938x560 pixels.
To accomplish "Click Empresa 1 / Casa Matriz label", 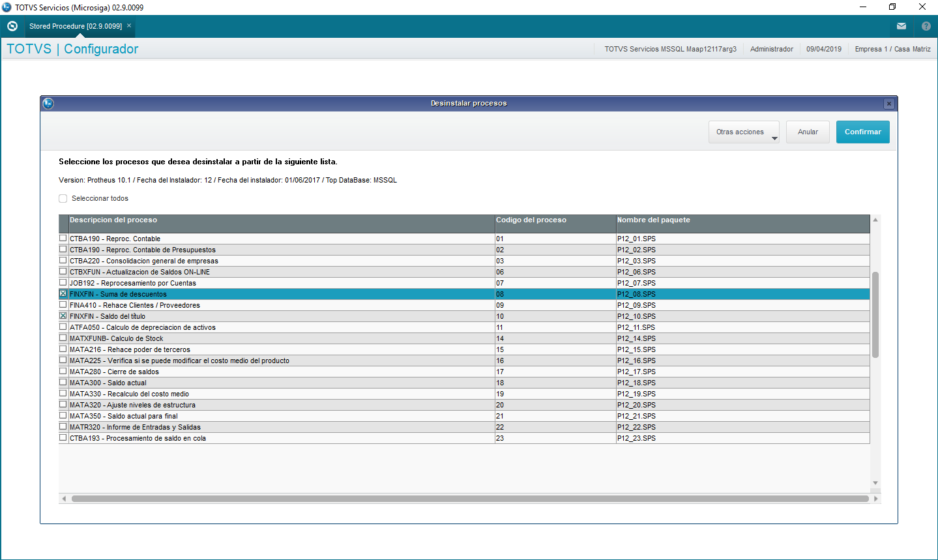I will pyautogui.click(x=893, y=49).
